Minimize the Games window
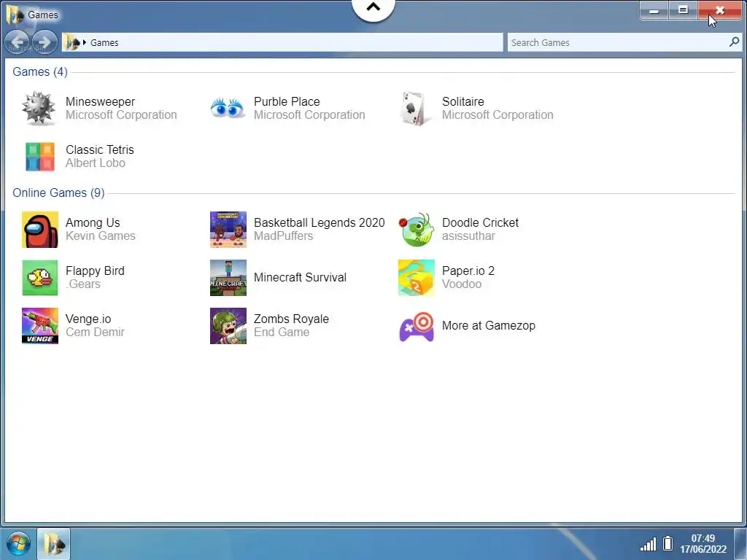747x560 pixels. (x=654, y=10)
